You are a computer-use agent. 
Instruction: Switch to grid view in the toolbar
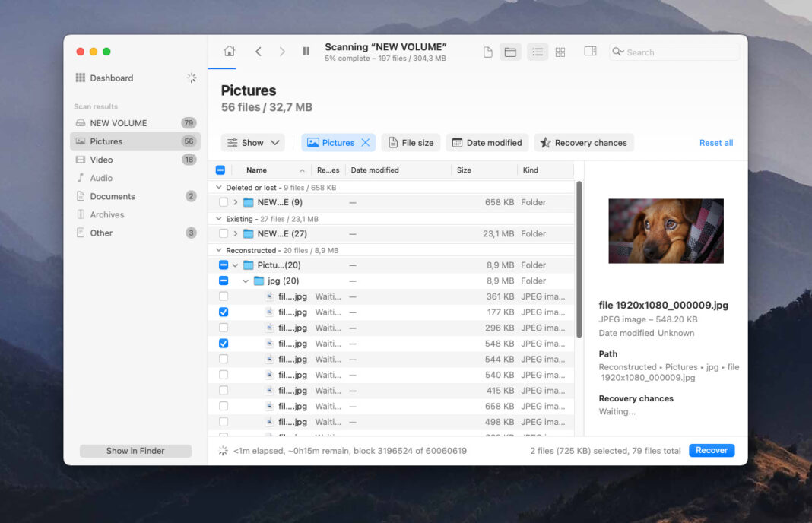[560, 51]
